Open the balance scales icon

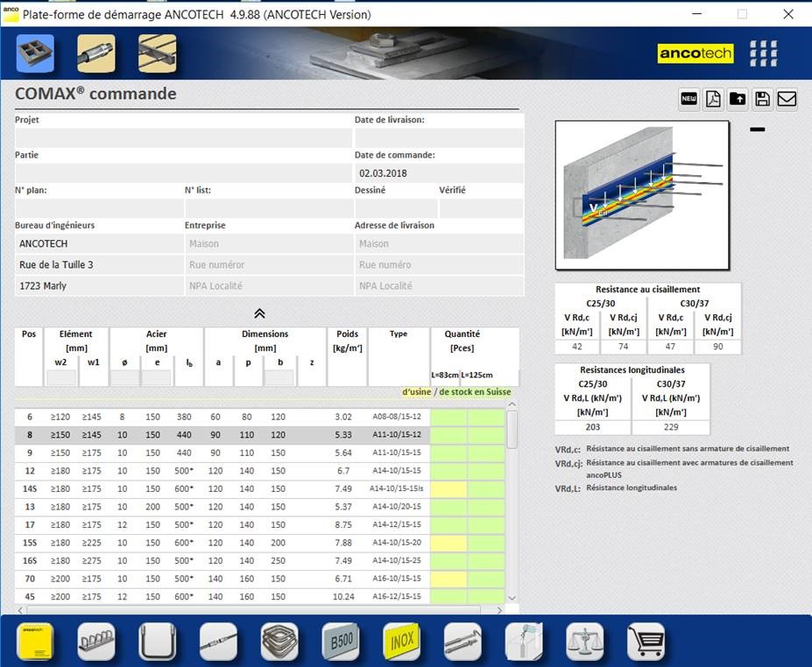coord(584,641)
